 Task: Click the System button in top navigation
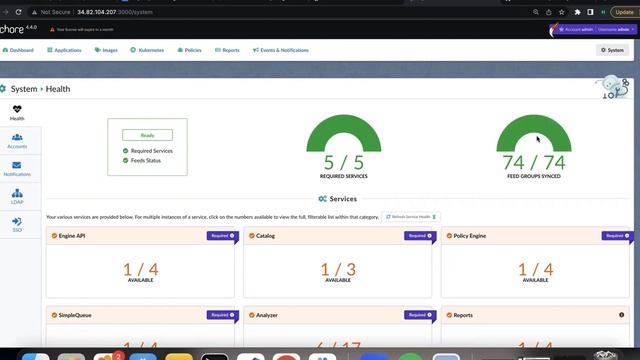coord(612,50)
